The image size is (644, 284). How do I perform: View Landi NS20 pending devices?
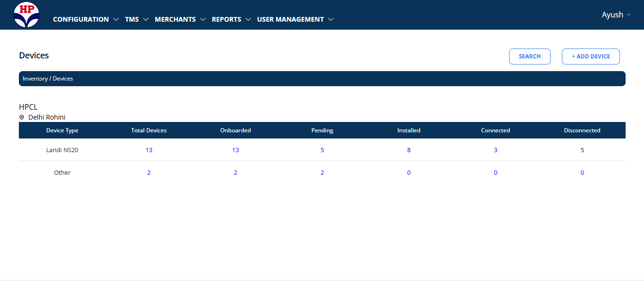tap(322, 150)
